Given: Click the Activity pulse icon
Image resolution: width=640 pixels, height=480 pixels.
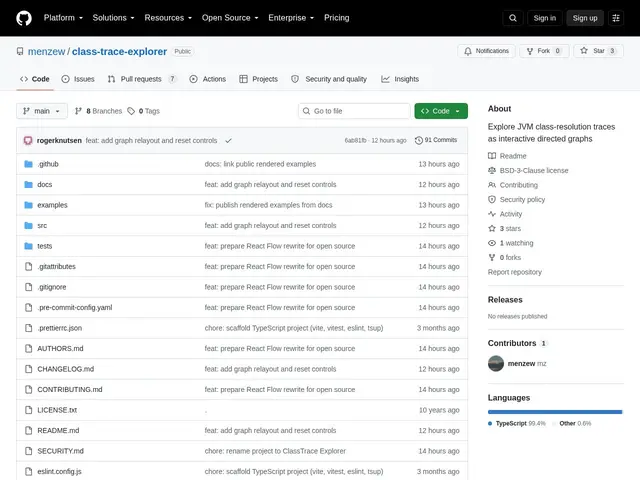Looking at the screenshot, I should (x=492, y=214).
